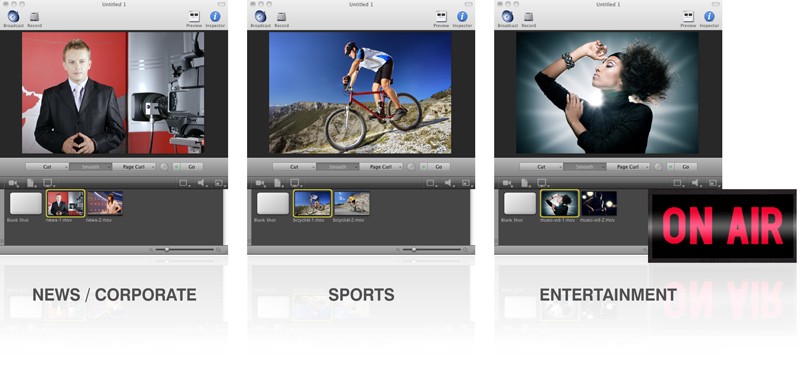The width and height of the screenshot is (800, 383).
Task: Add camera shot in the news window
Action: tap(14, 183)
